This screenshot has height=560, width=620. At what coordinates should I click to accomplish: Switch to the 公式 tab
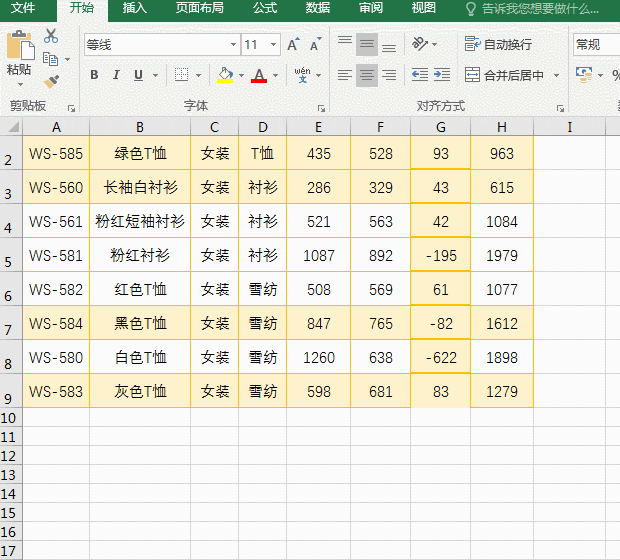(265, 8)
